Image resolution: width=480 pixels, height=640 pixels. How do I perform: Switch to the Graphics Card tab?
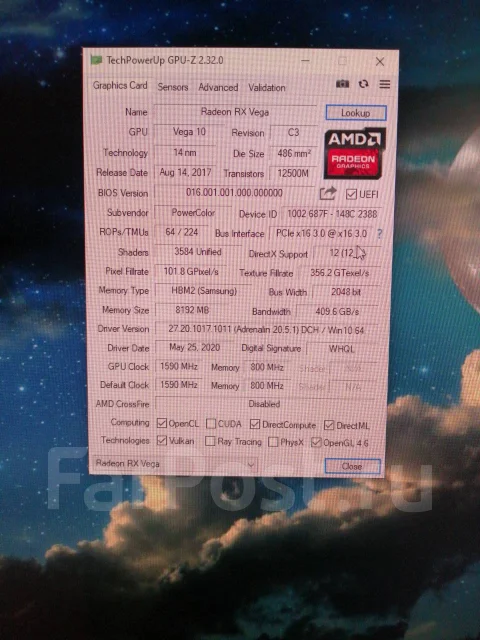(120, 85)
